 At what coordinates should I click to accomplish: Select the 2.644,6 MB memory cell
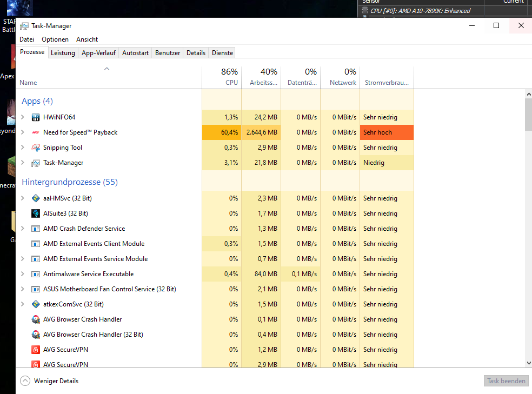pyautogui.click(x=261, y=132)
